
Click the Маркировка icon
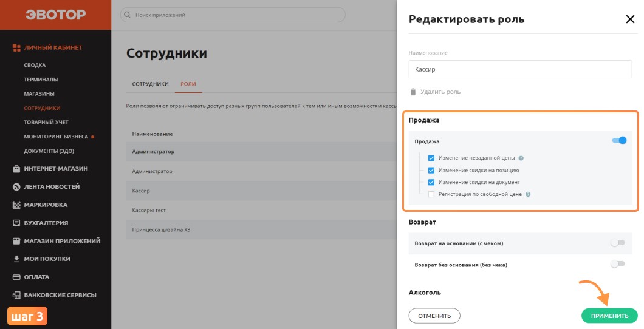[x=16, y=205]
